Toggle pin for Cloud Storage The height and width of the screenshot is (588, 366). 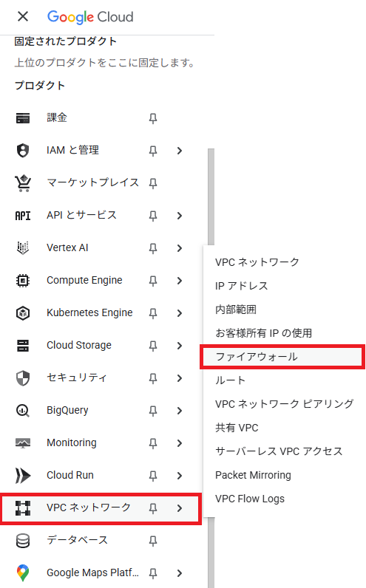[x=153, y=346]
